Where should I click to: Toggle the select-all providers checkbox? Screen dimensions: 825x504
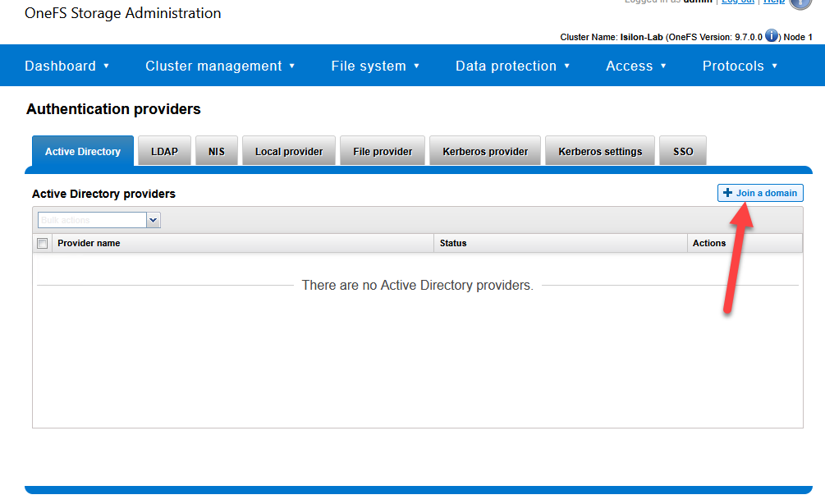tap(42, 243)
